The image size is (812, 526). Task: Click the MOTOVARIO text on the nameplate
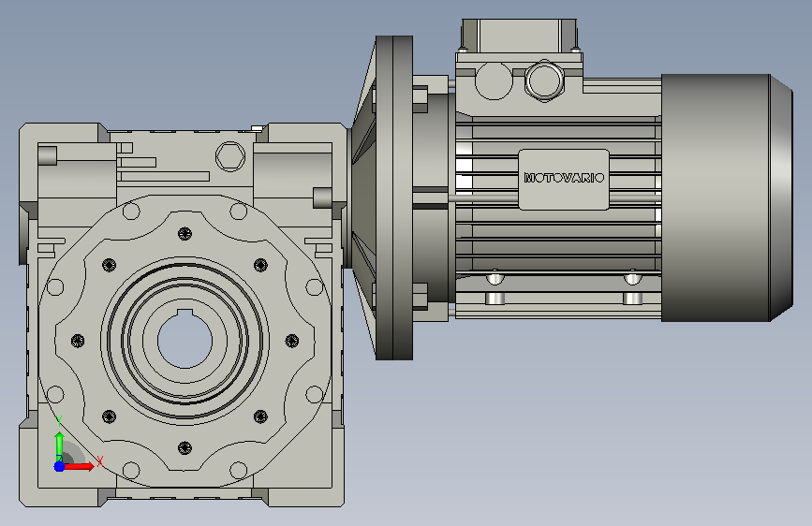click(x=564, y=178)
